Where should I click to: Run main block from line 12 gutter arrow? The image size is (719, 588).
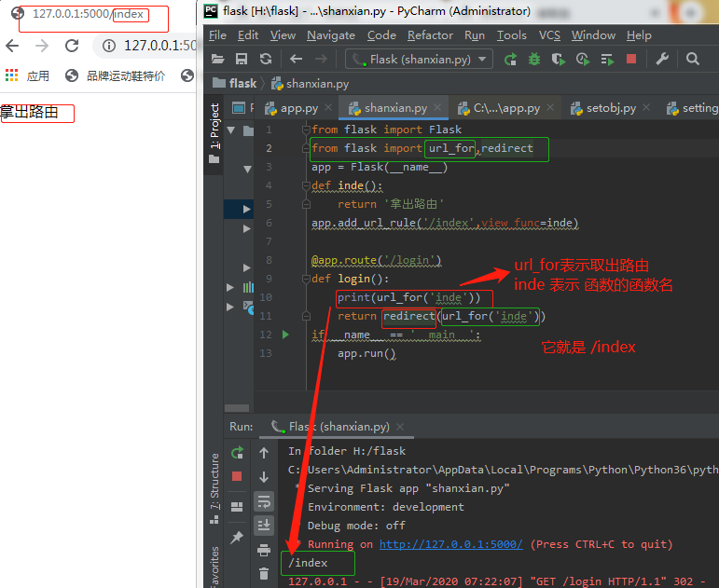pos(285,335)
